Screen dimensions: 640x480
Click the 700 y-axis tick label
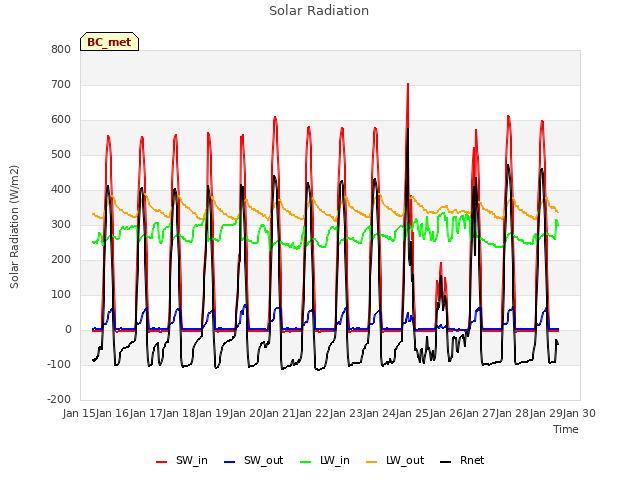coord(61,84)
